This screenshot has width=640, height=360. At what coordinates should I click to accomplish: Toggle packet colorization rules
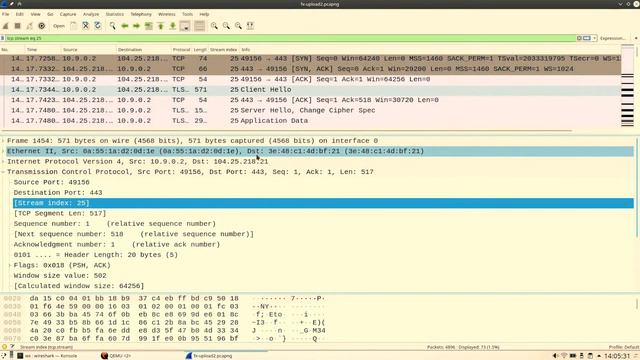pos(199,26)
